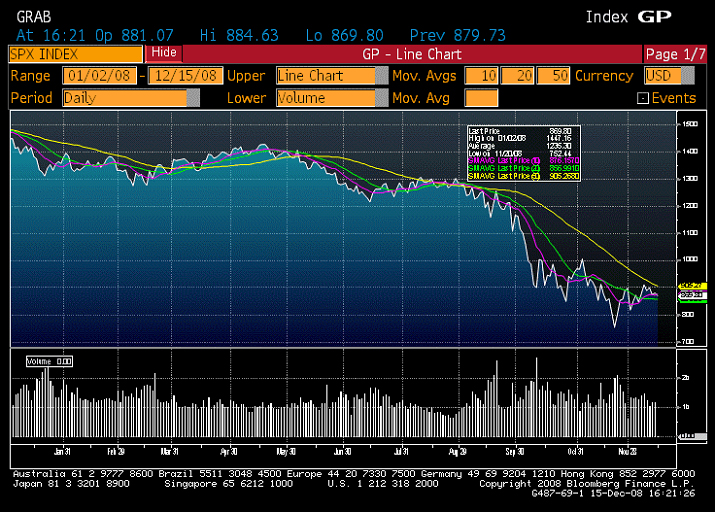Click the Hi 884.63 value
Viewport: 715px width, 512px height.
click(x=239, y=36)
